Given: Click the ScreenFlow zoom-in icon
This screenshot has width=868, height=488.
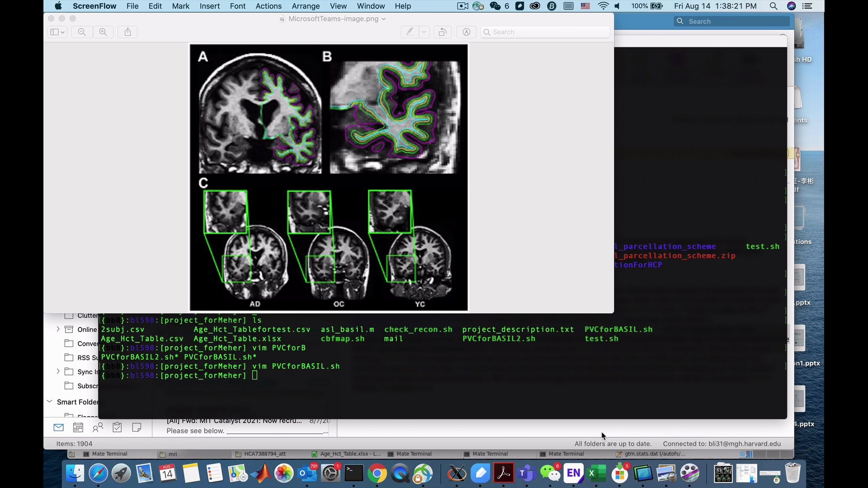Looking at the screenshot, I should (103, 32).
